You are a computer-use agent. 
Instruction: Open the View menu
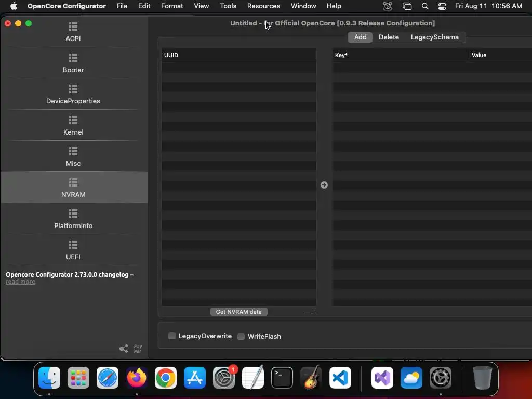pos(201,6)
